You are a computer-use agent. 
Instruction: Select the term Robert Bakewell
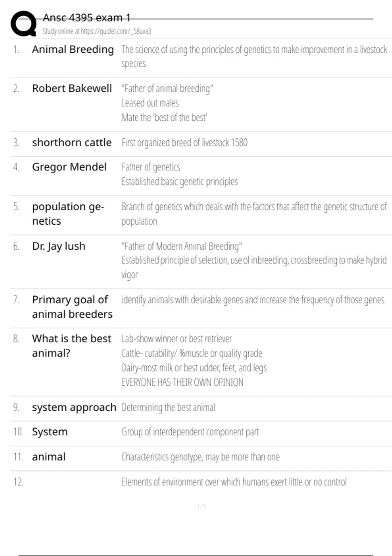click(72, 88)
